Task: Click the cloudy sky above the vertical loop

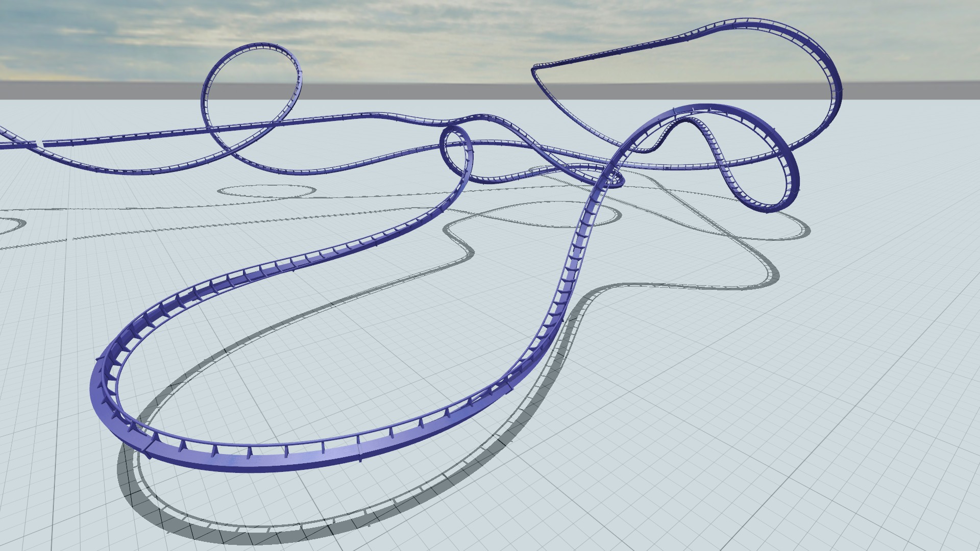Action: pyautogui.click(x=255, y=20)
